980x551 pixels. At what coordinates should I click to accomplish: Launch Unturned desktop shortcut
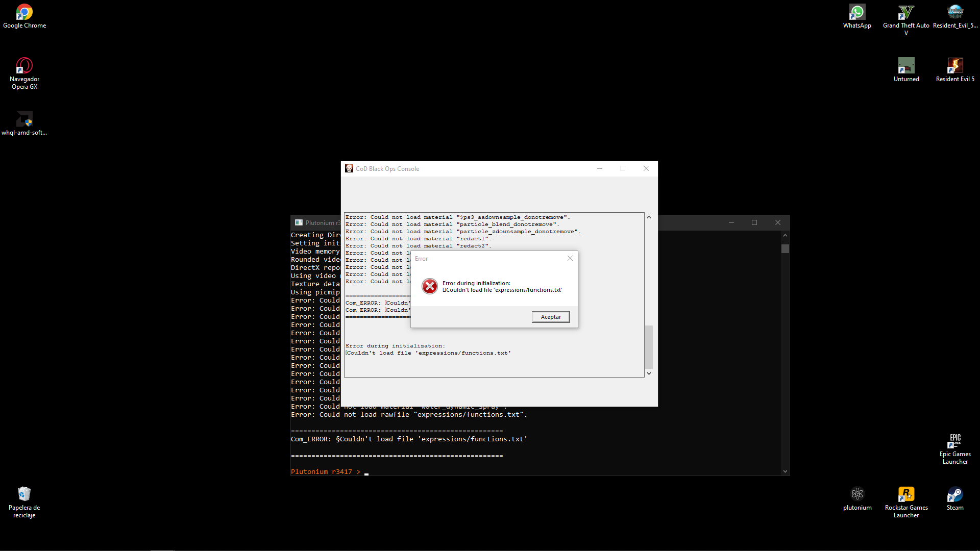[906, 70]
